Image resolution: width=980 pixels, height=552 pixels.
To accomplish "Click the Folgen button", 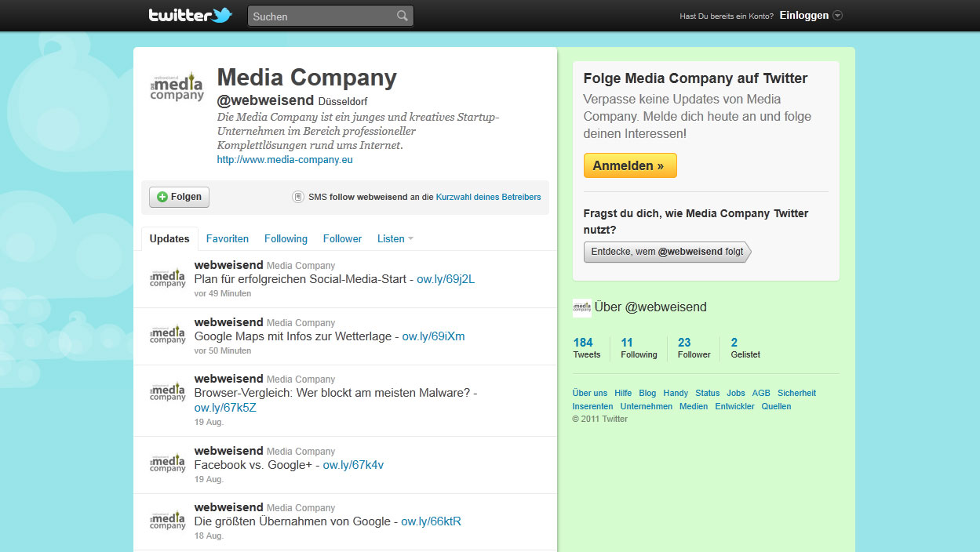I will click(x=180, y=197).
